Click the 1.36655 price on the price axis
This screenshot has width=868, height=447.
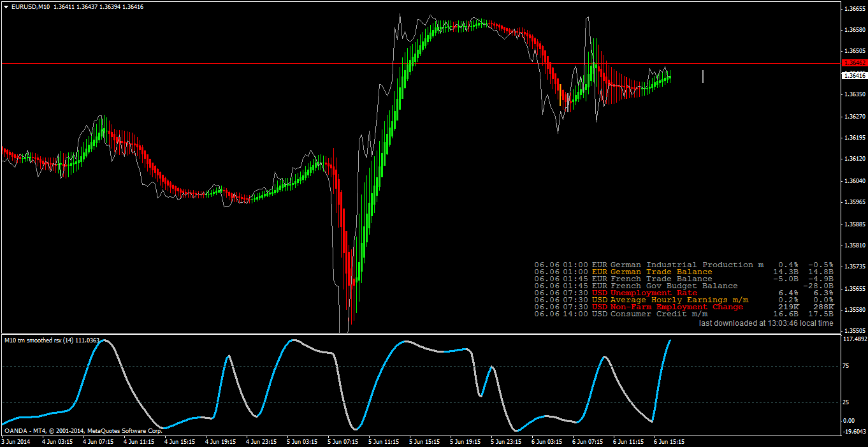853,9
